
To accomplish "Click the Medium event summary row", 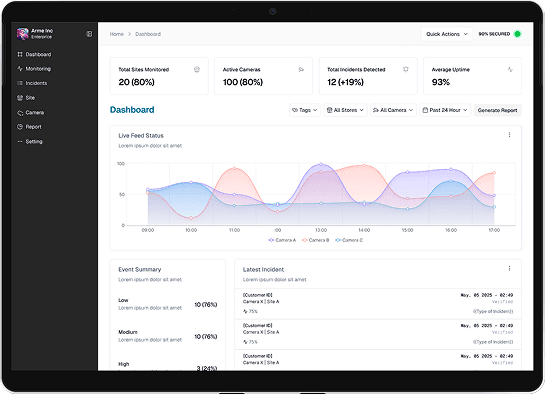I will pos(168,336).
